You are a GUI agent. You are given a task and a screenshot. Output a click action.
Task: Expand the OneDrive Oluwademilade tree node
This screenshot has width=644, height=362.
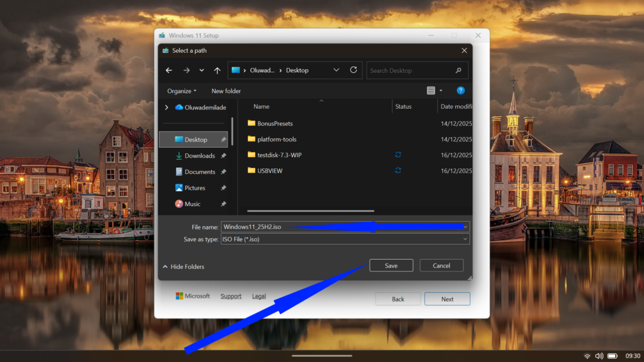pos(167,107)
